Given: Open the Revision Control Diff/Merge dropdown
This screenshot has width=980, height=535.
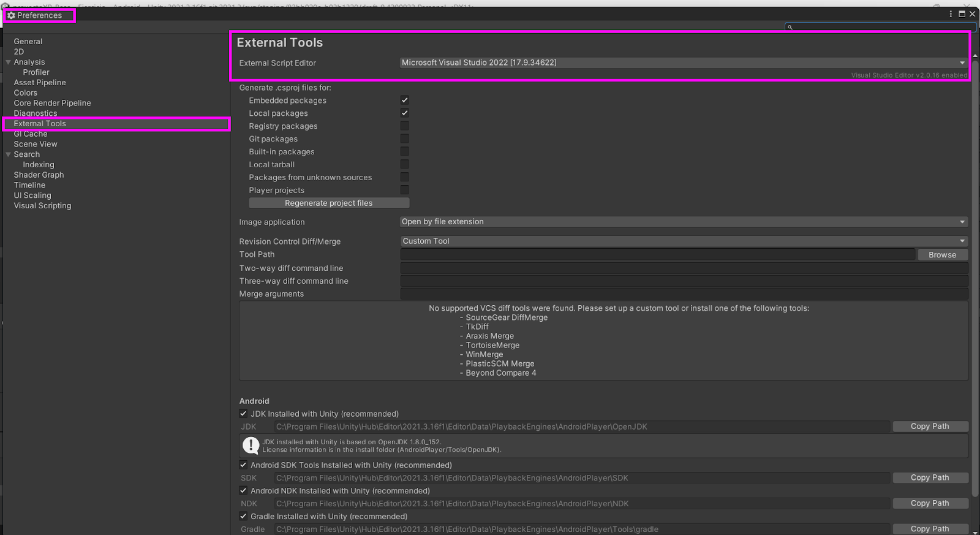Looking at the screenshot, I should tap(683, 241).
